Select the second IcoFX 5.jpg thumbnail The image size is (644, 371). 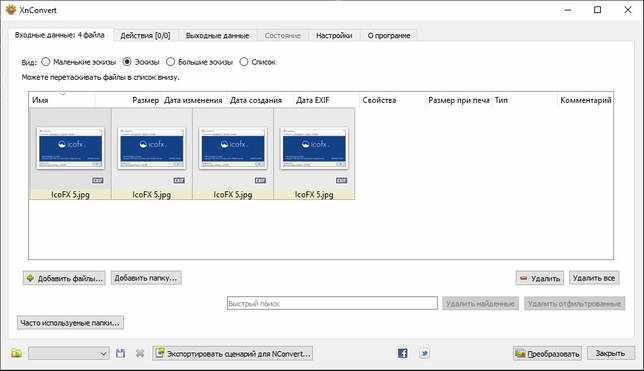pos(152,154)
